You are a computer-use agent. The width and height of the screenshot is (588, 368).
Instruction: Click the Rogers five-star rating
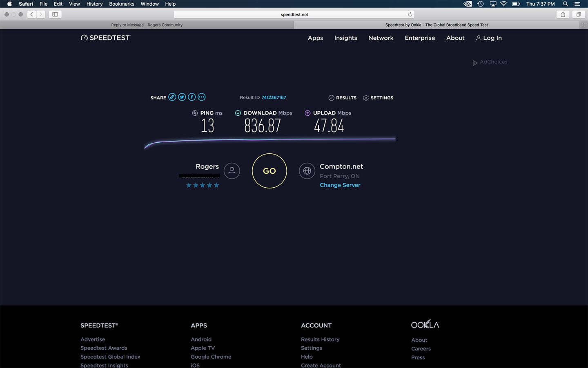203,185
